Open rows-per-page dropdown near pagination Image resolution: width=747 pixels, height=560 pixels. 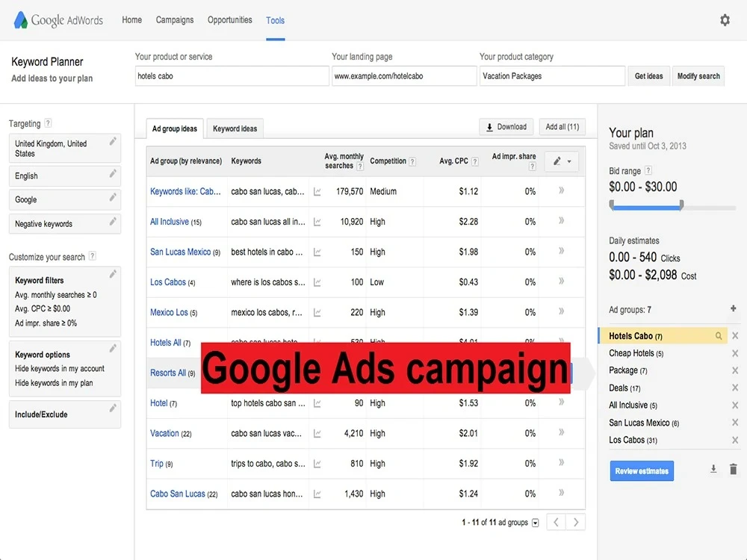536,523
